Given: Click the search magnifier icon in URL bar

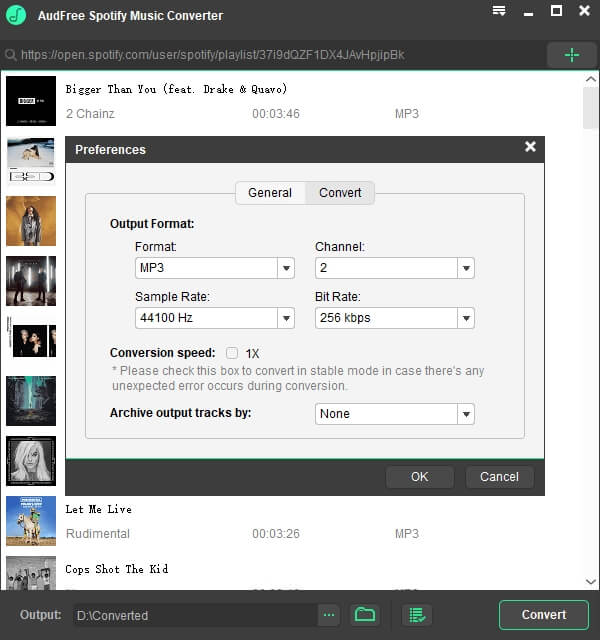Looking at the screenshot, I should (x=11, y=56).
